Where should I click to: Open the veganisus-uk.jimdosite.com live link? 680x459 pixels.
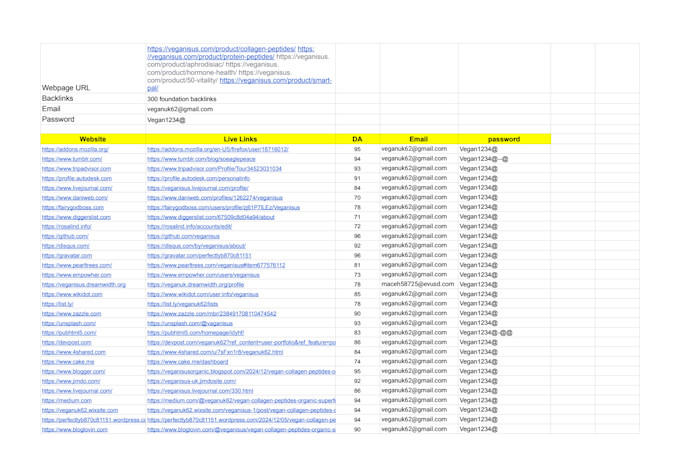pos(192,381)
